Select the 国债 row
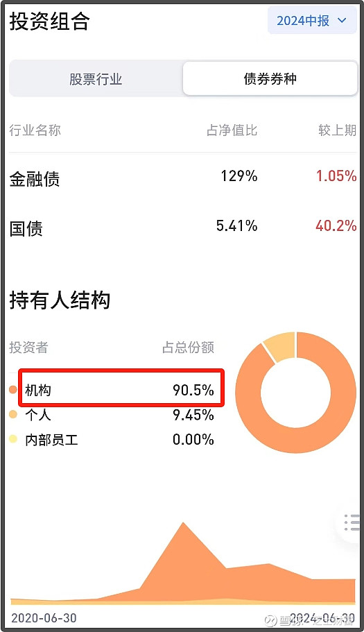The image size is (364, 632). (x=183, y=228)
